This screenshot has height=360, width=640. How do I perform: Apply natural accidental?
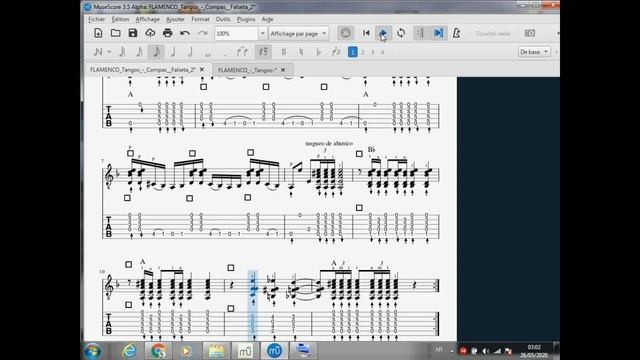301,52
